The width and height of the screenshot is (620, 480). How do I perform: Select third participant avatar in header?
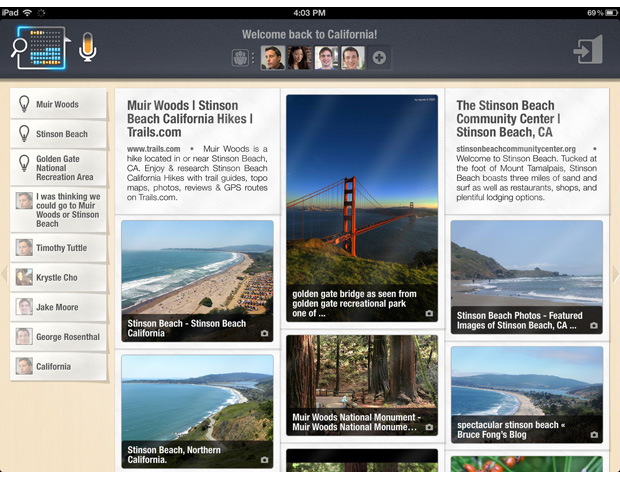click(326, 58)
